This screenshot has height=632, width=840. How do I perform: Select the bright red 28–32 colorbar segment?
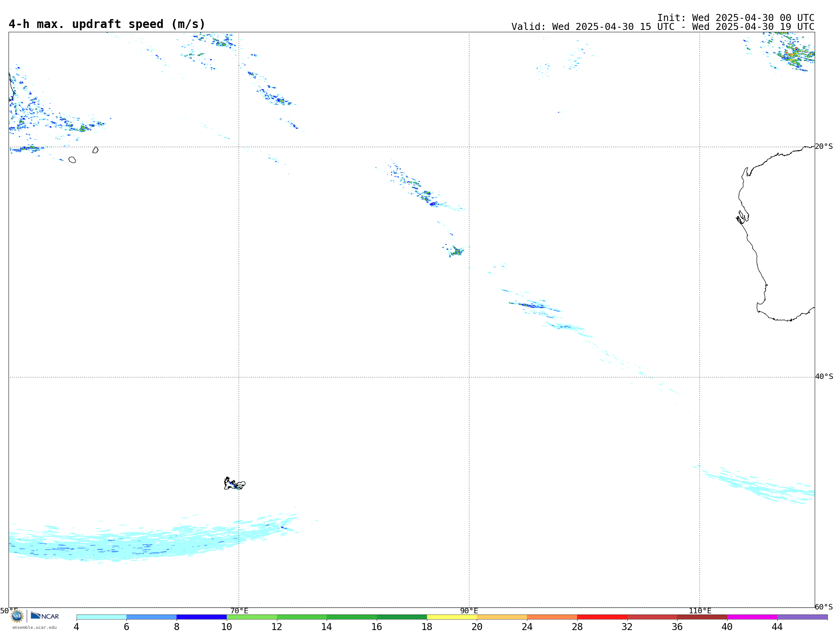pos(602,617)
